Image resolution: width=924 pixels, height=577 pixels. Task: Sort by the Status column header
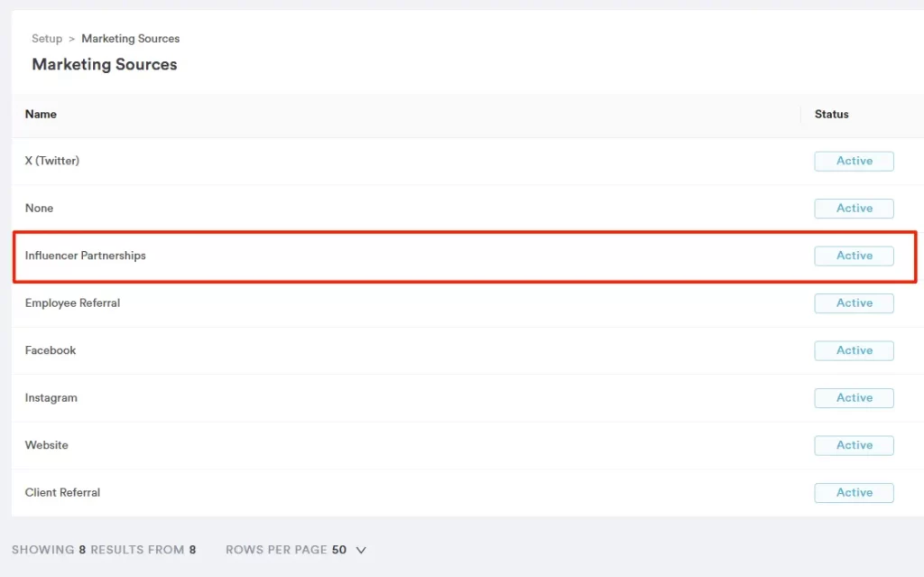tap(831, 115)
